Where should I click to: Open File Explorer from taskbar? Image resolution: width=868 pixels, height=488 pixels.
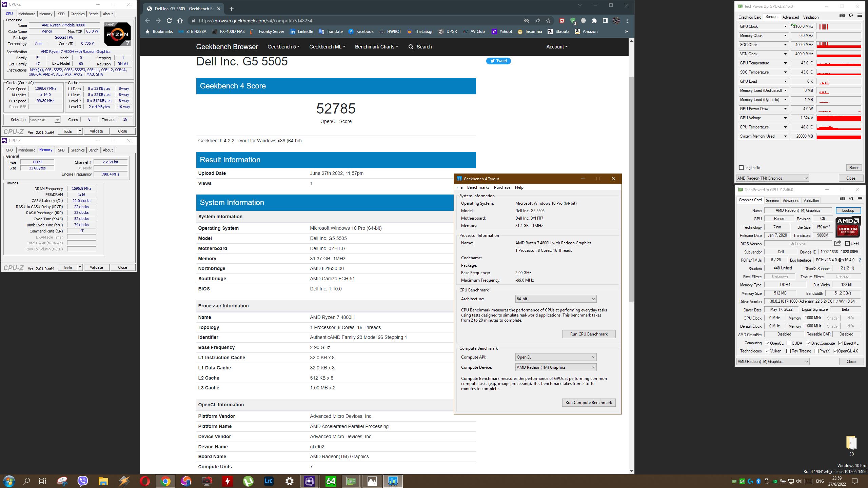103,481
